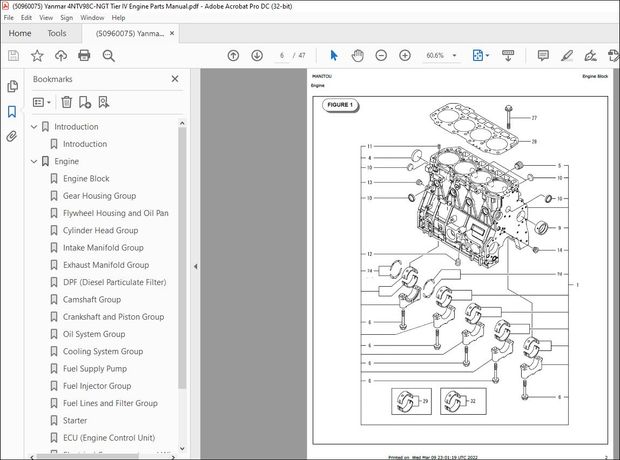
Task: Close the Bookmarks panel
Action: 175,79
